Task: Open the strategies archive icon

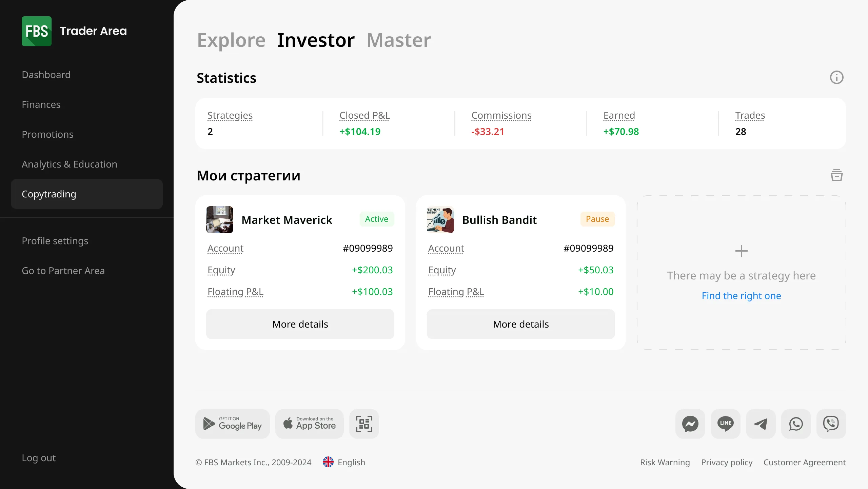Action: pyautogui.click(x=836, y=175)
